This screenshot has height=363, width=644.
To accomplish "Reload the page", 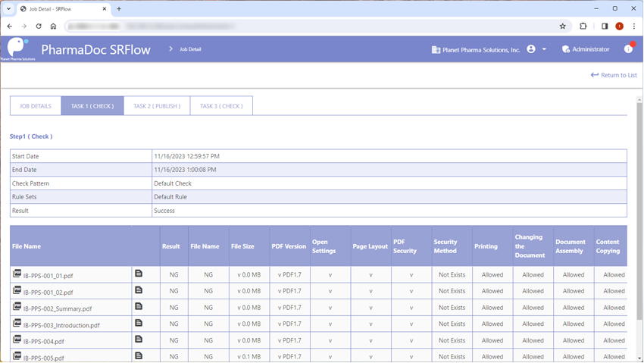I will pyautogui.click(x=39, y=27).
